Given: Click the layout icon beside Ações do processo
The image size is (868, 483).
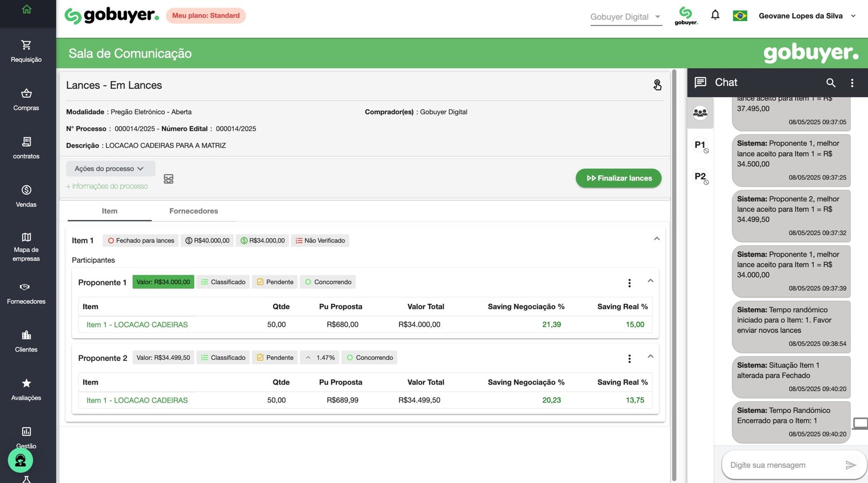Looking at the screenshot, I should (169, 179).
